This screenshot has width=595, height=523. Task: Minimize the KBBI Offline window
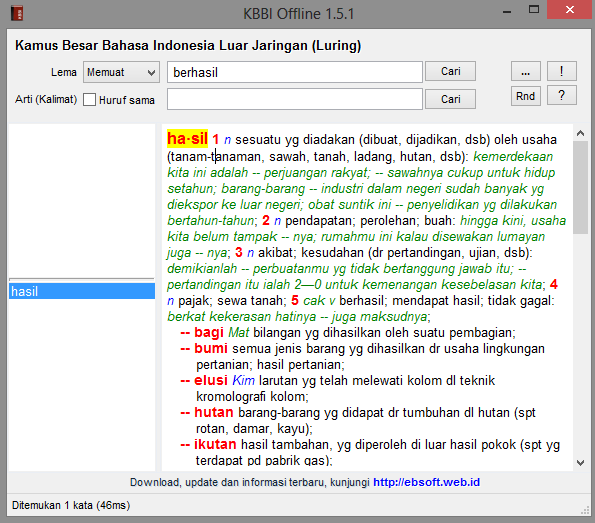[507, 11]
